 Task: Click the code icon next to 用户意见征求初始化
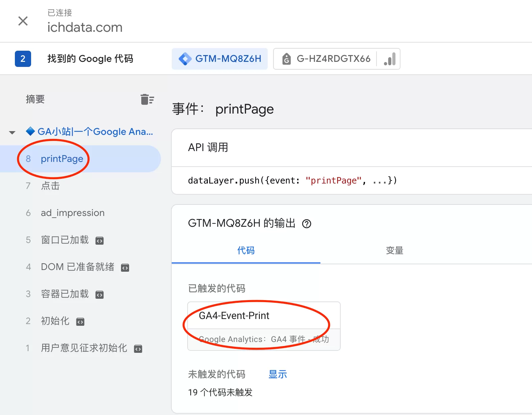click(138, 349)
